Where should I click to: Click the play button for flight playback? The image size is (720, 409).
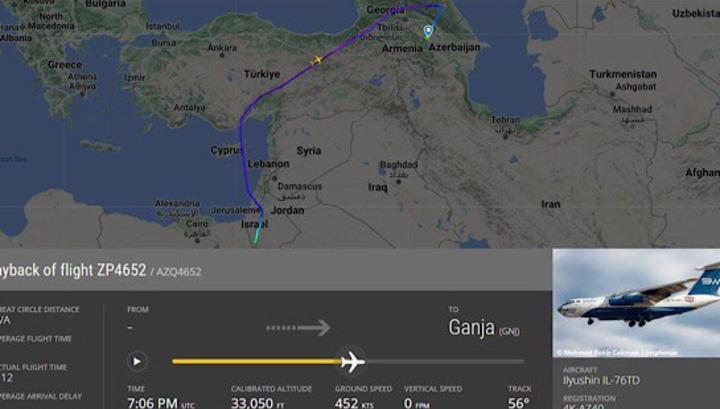137,361
